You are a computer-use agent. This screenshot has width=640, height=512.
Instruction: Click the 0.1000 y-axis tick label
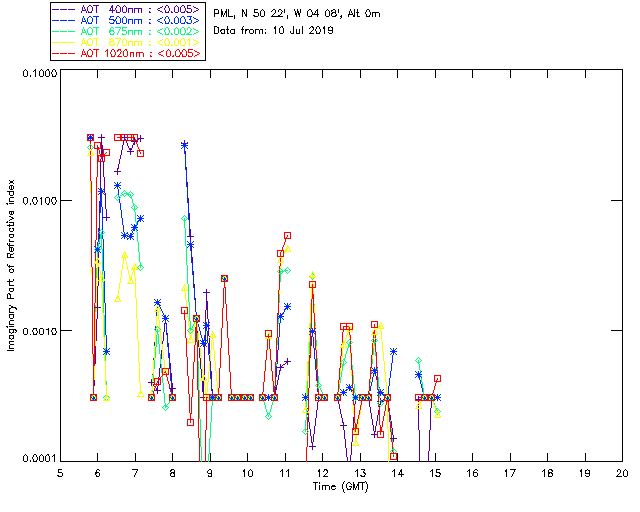(x=38, y=75)
